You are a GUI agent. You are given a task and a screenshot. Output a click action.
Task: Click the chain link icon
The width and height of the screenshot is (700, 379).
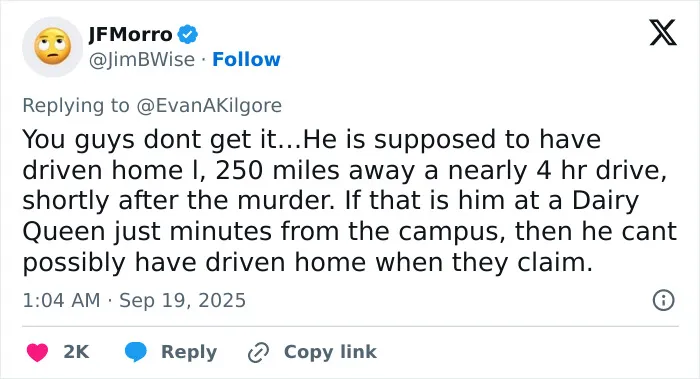pos(258,352)
